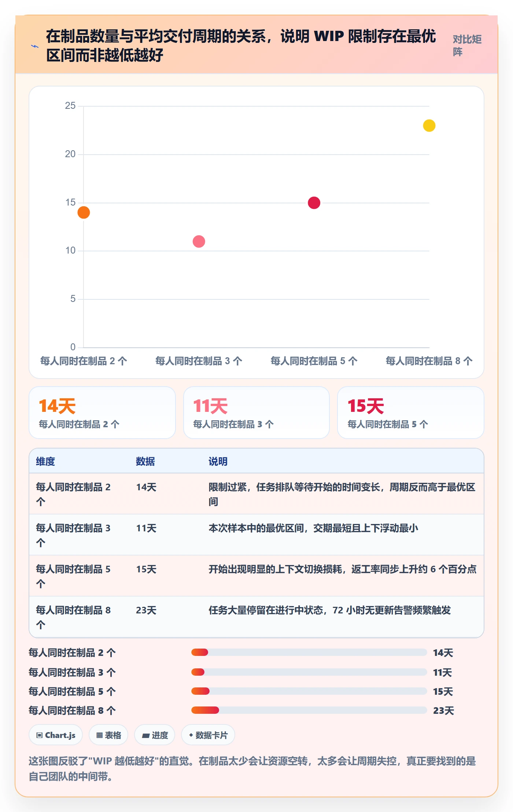Click x-axis label 每人同时在制品 8 个
The width and height of the screenshot is (513, 812).
point(429,361)
